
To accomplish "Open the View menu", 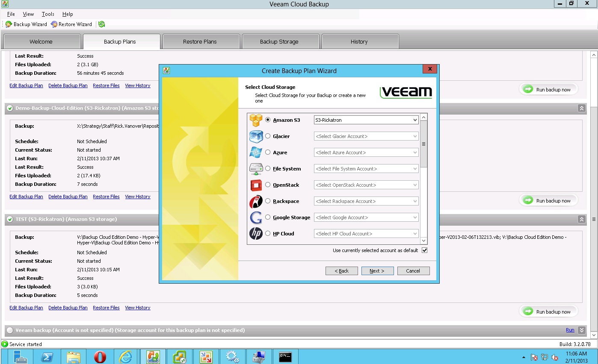I will point(28,14).
